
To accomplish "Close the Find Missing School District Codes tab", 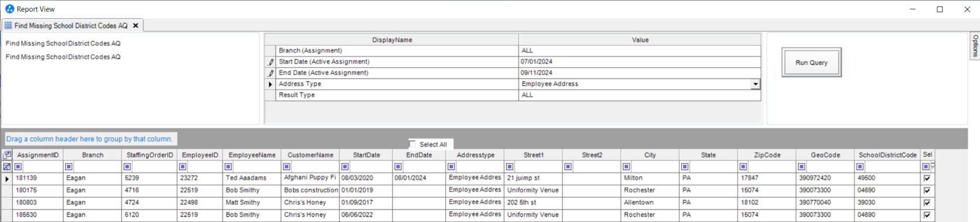I will tap(135, 26).
